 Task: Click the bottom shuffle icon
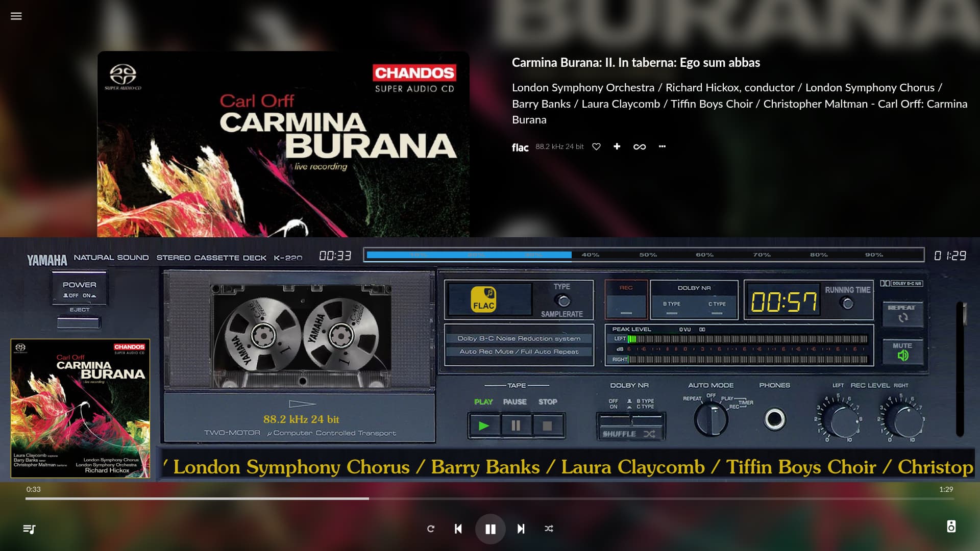(549, 529)
